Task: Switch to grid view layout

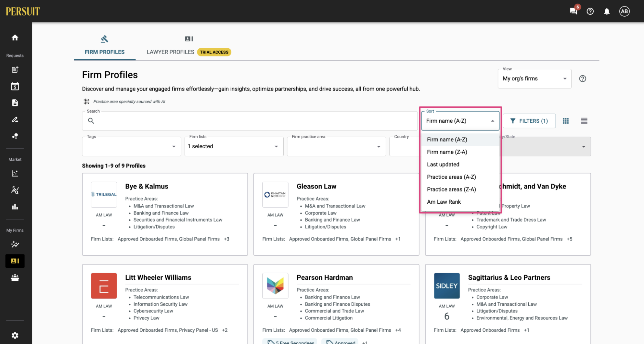Action: tap(566, 121)
